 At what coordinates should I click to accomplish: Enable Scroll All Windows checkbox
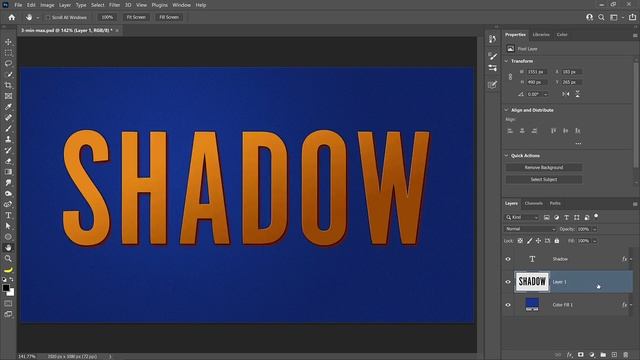pos(48,18)
